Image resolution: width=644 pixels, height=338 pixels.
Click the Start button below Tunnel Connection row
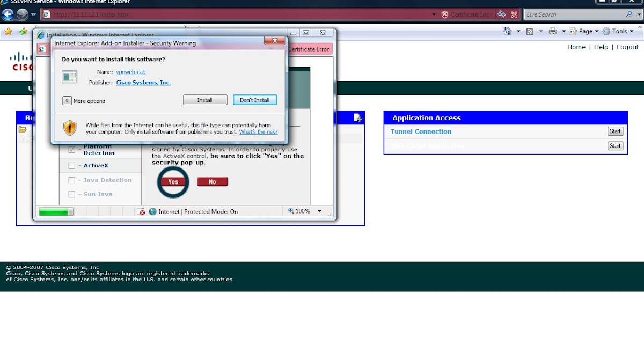615,146
